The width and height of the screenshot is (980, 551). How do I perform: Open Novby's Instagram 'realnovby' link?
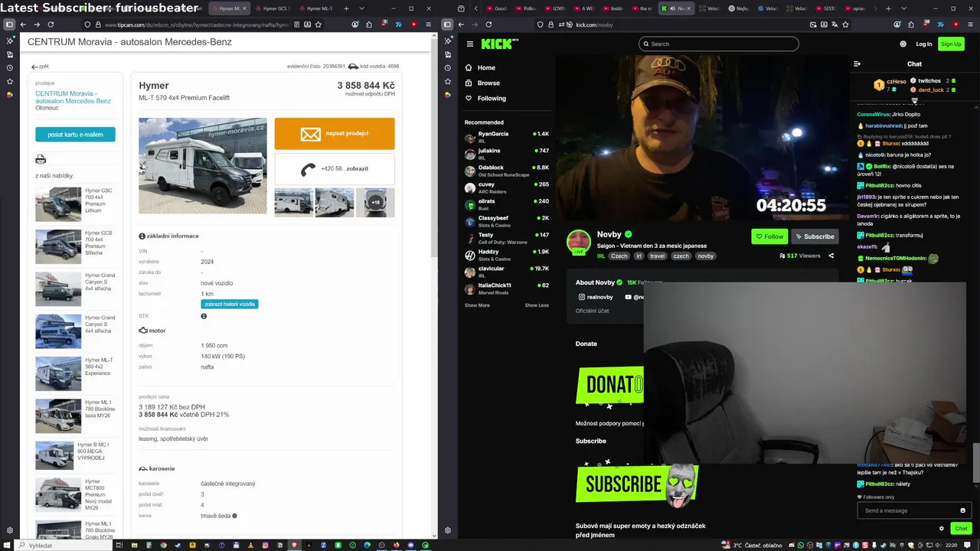point(596,297)
